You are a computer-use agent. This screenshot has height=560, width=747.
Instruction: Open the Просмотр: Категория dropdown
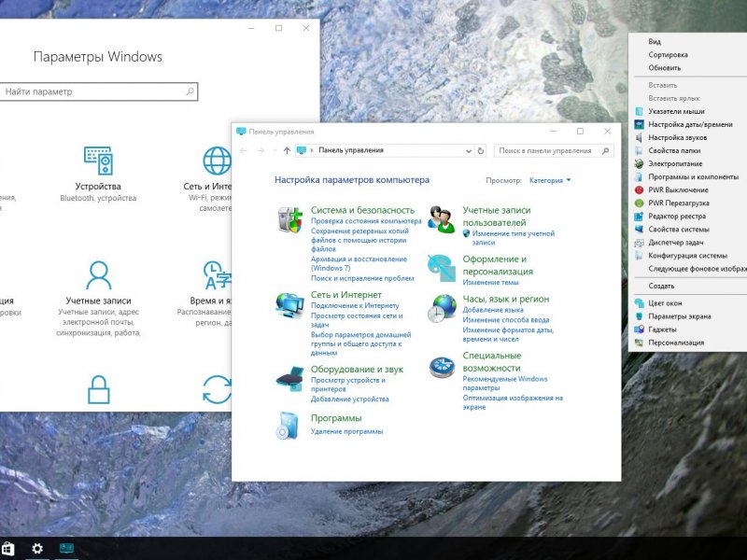tap(550, 180)
